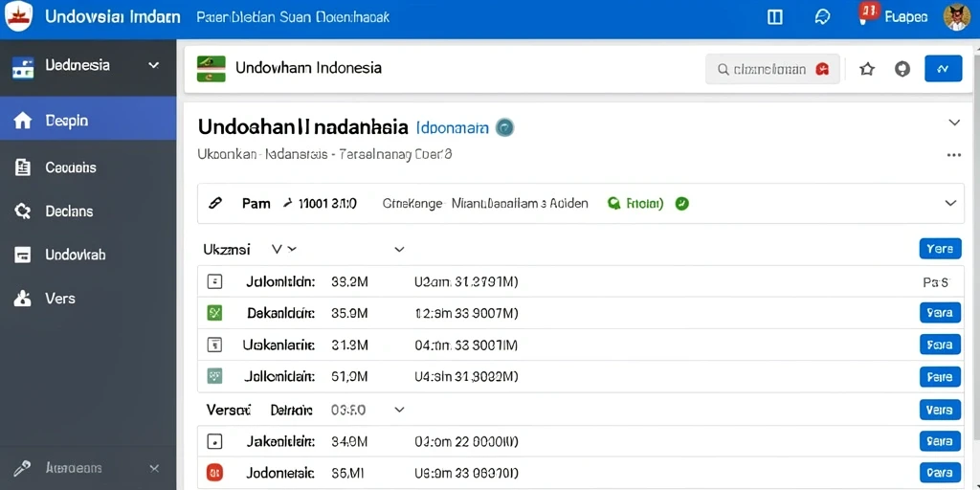Open the dropdown chevron in Versci row
The width and height of the screenshot is (980, 490).
pos(399,410)
